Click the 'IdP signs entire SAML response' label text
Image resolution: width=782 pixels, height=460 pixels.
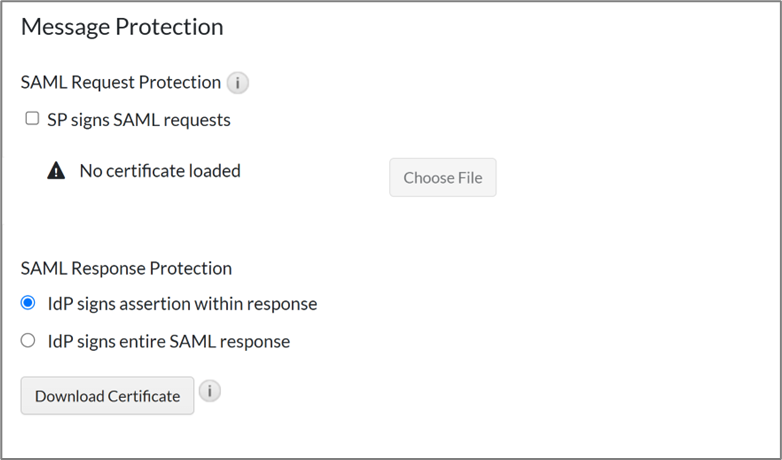[x=169, y=341]
